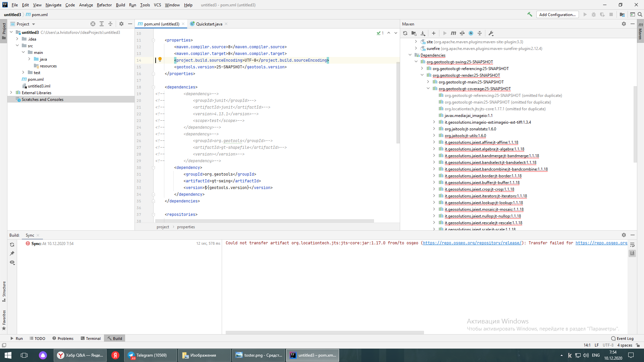Click Build output horizontal scrollbar

tap(325, 333)
